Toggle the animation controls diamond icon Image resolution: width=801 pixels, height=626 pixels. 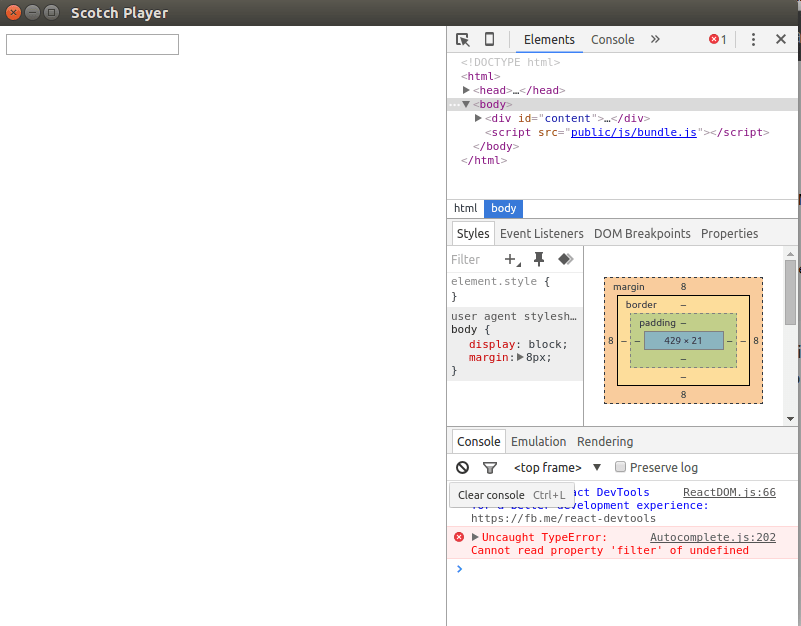(566, 259)
